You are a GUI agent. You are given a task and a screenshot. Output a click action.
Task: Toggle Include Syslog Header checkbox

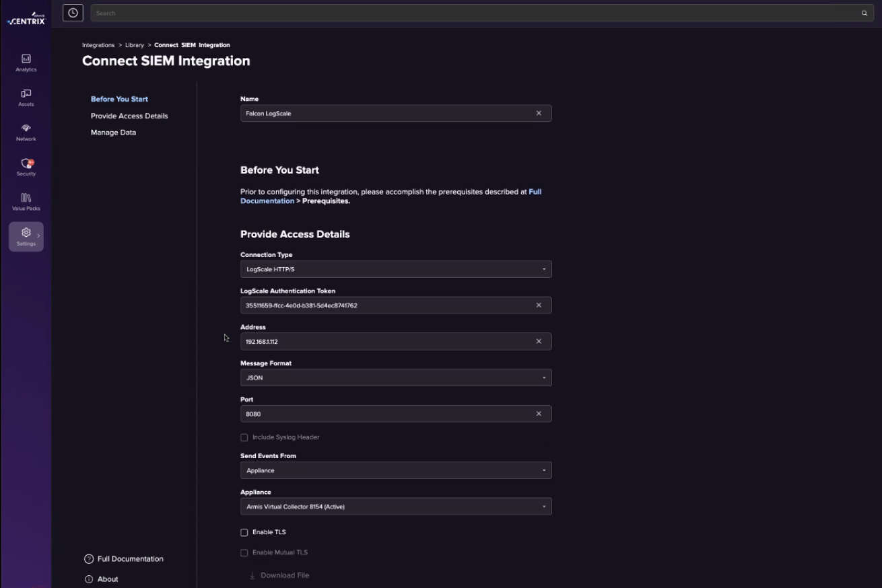tap(244, 437)
